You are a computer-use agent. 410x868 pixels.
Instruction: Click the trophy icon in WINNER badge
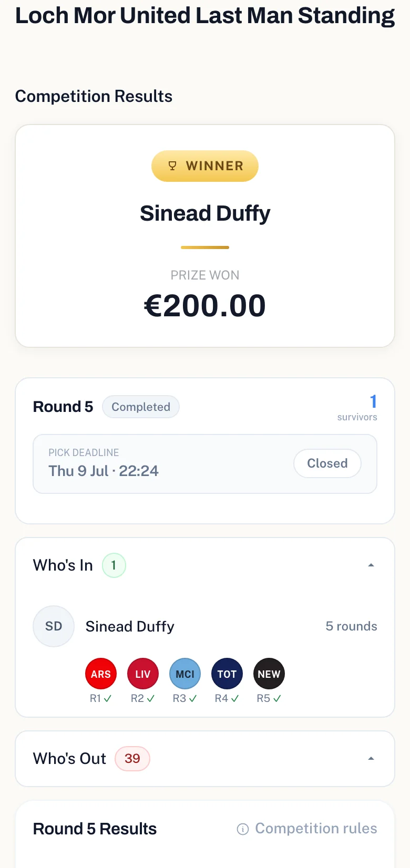pyautogui.click(x=172, y=166)
